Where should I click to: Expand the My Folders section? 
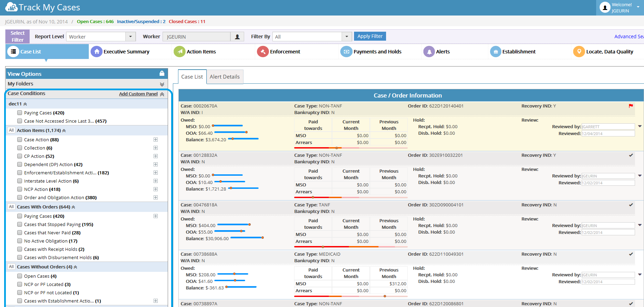click(162, 84)
